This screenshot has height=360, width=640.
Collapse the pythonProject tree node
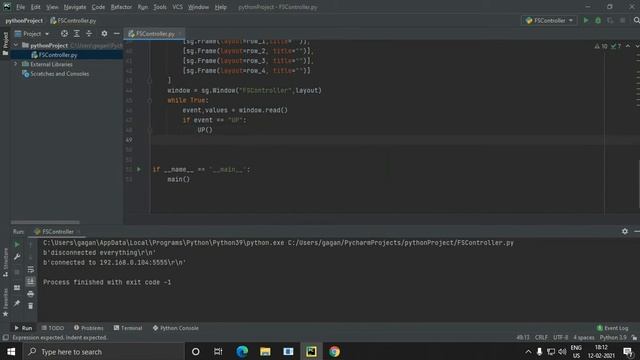click(16, 45)
